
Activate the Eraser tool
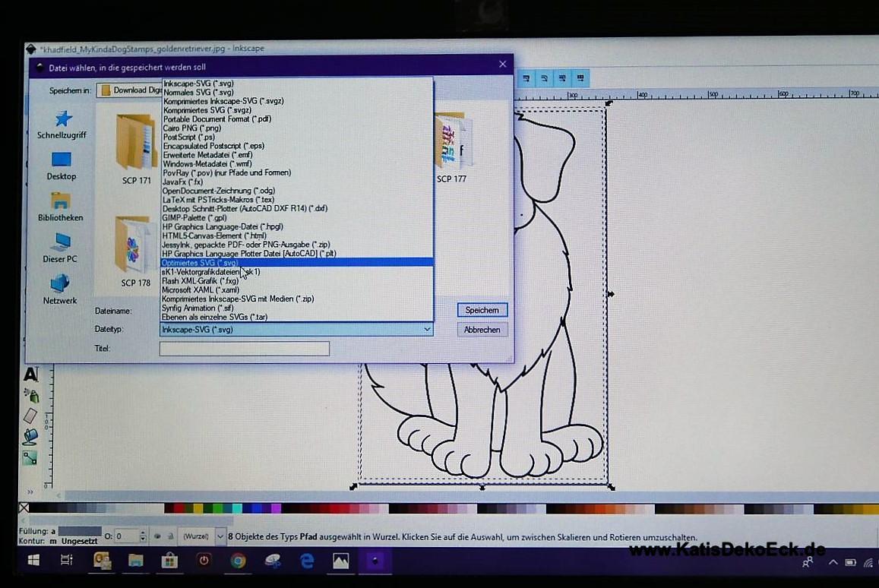pos(30,416)
